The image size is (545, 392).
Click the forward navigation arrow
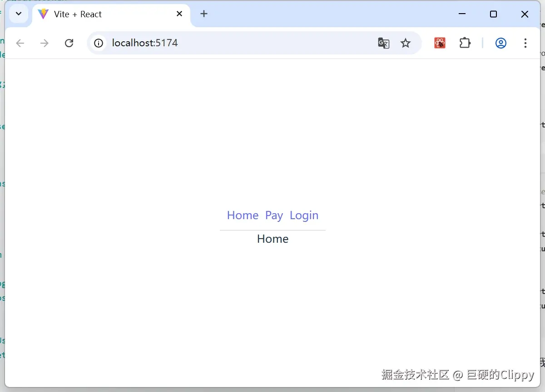coord(44,43)
